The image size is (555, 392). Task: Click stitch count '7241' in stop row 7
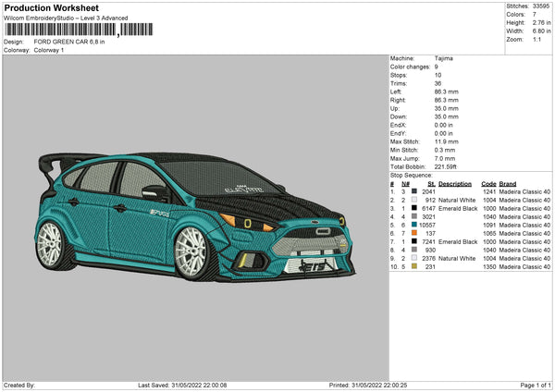(428, 241)
